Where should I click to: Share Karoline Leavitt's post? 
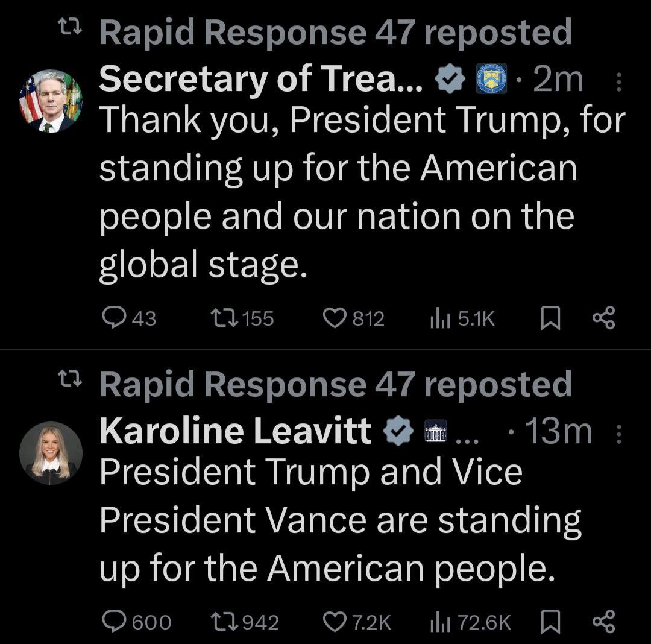(603, 621)
